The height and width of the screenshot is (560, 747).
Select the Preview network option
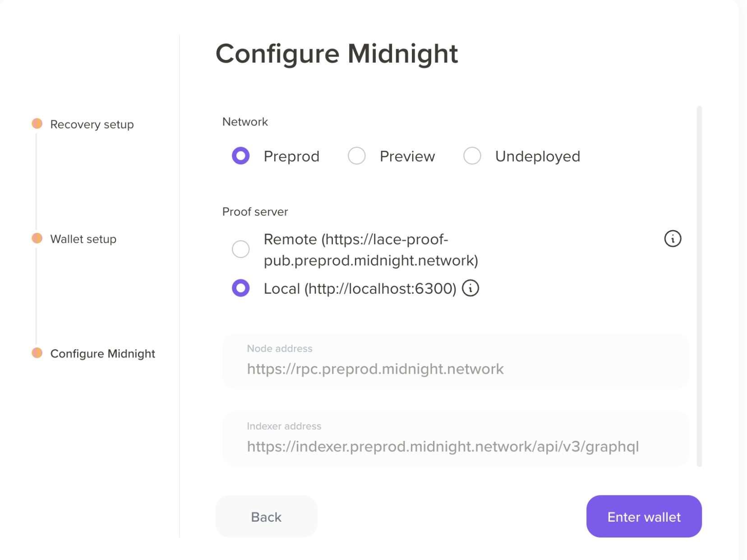(356, 156)
